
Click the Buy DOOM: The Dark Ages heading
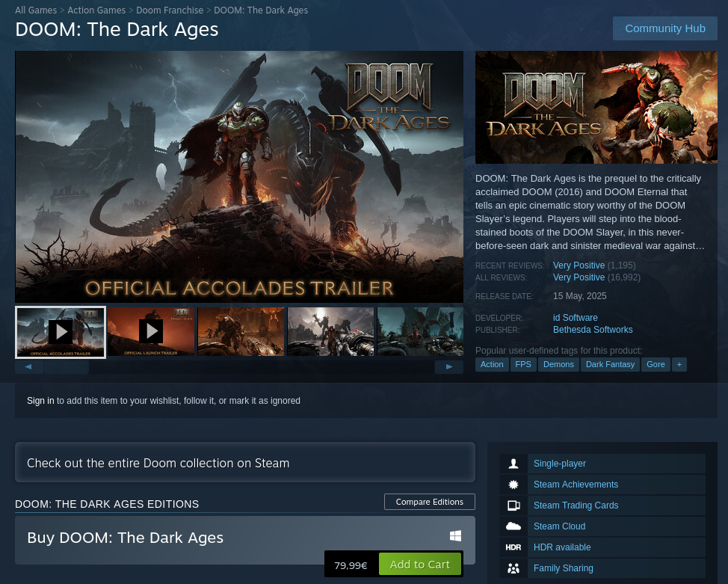126,538
